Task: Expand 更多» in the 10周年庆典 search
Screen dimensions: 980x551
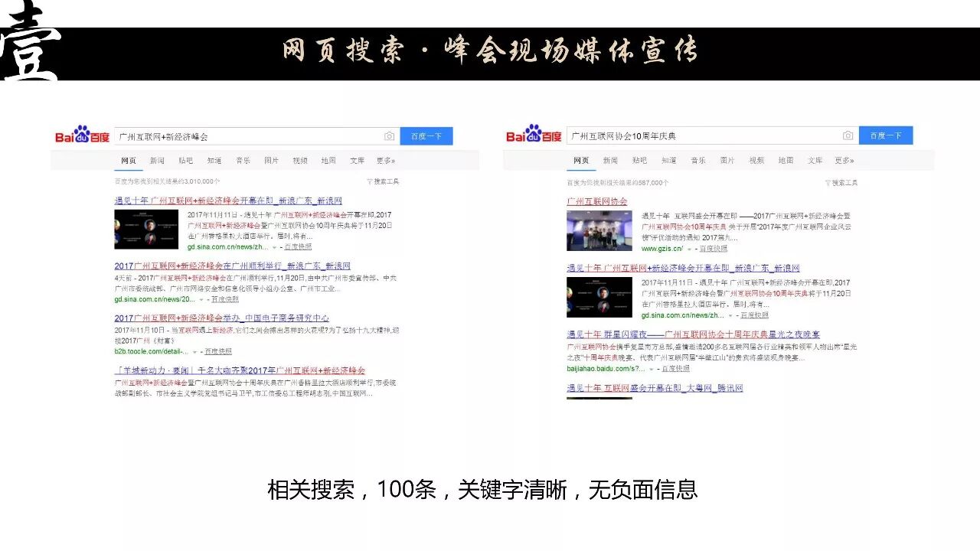Action: (844, 161)
